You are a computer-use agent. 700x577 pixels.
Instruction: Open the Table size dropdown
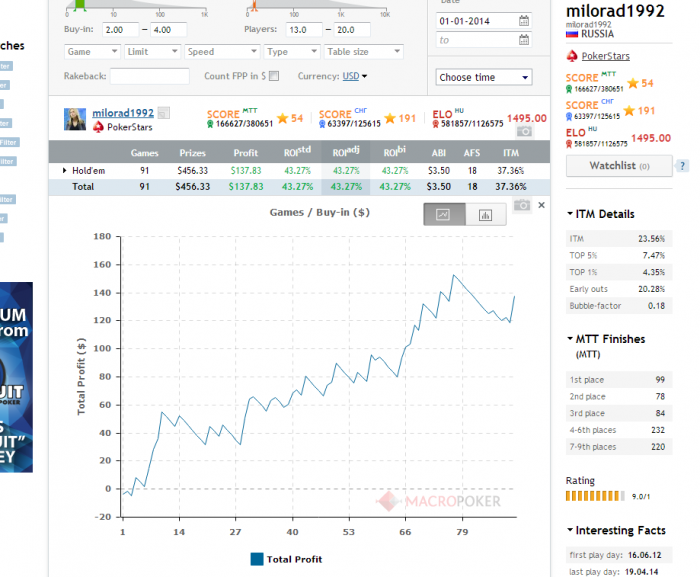point(363,52)
